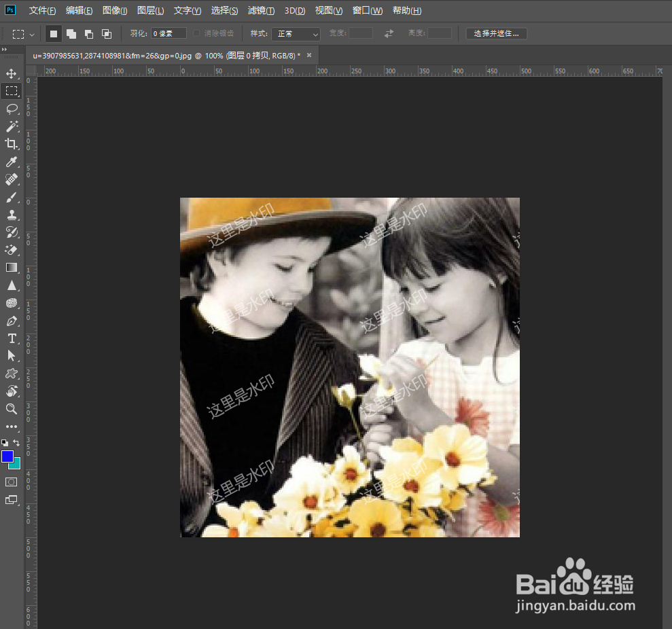Select the Eraser tool
This screenshot has height=629, width=672.
tap(12, 250)
